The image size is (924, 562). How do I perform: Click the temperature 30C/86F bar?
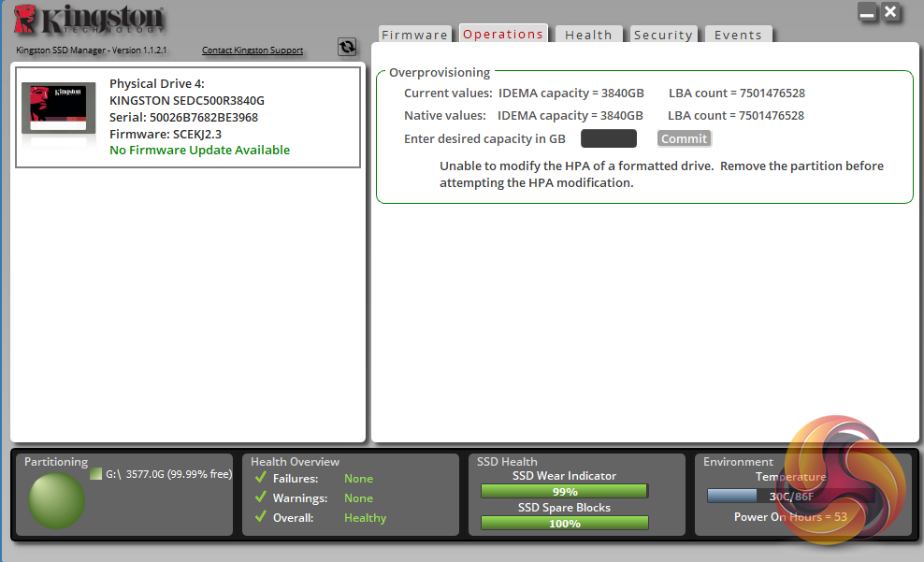(x=790, y=496)
